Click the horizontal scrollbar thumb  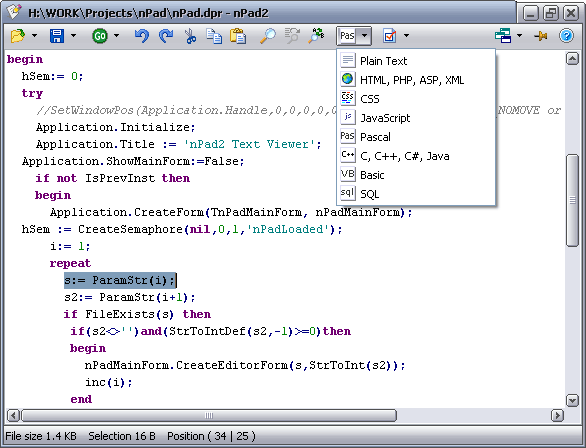209,415
